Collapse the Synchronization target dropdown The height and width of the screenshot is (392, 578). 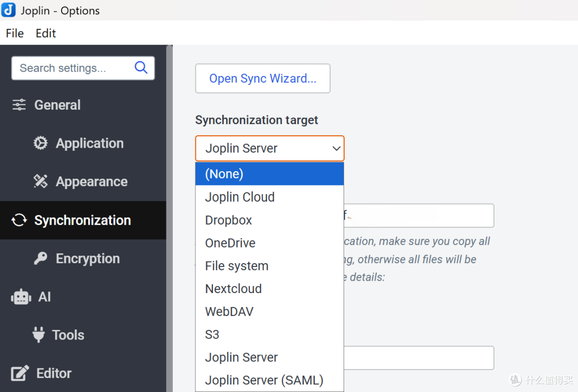[x=270, y=149]
